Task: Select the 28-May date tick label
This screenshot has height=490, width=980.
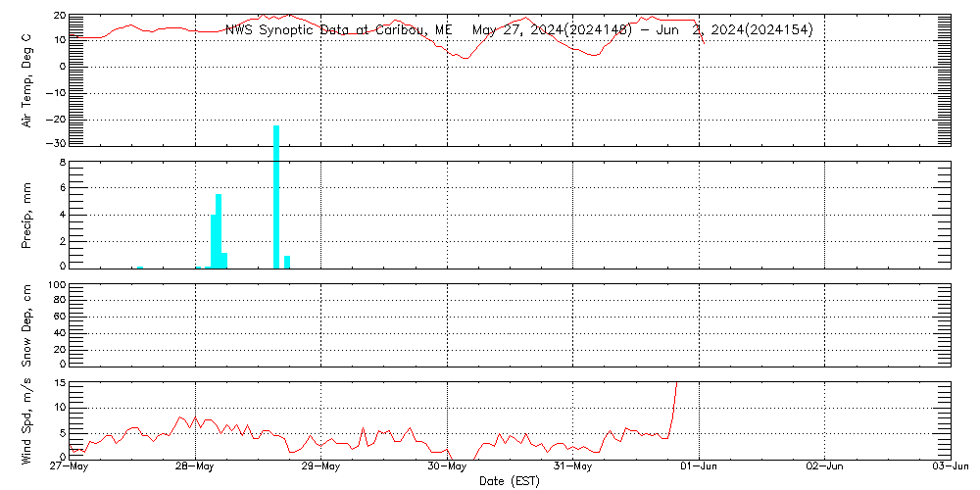Action: coord(195,467)
